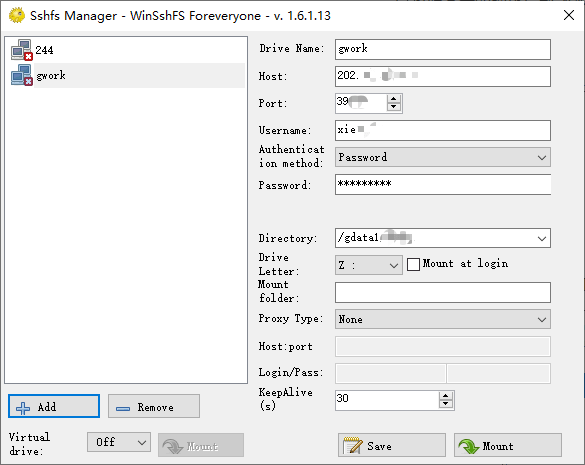
Task: Click the Port number field
Action: (x=361, y=103)
